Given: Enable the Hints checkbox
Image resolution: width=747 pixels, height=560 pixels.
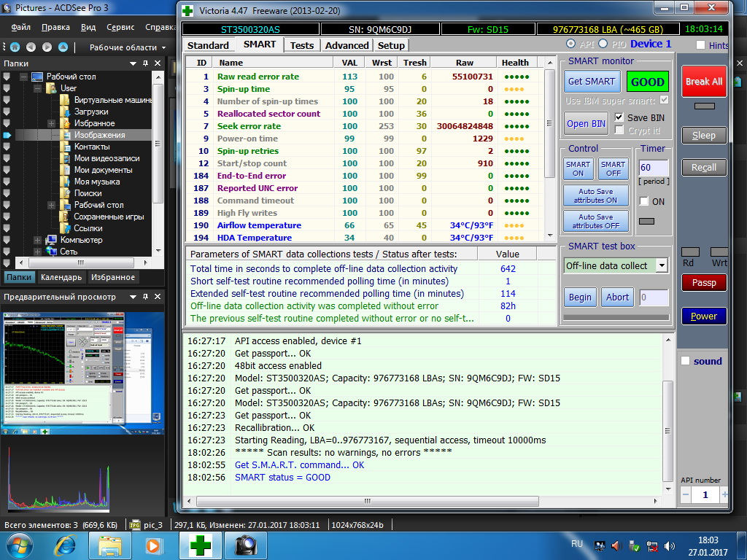Looking at the screenshot, I should click(x=700, y=45).
